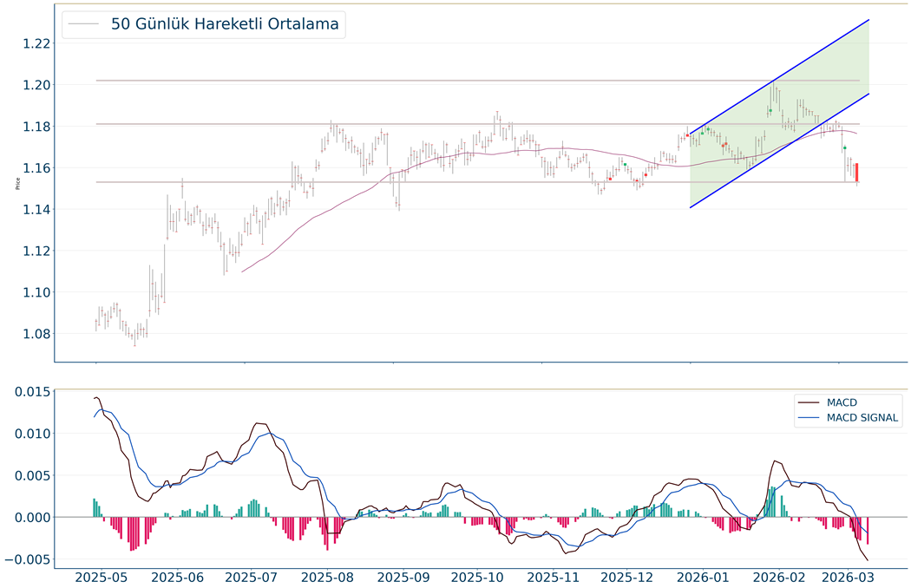Select the 2025-05 date label on x-axis
The width and height of the screenshot is (911, 588).
[x=102, y=577]
